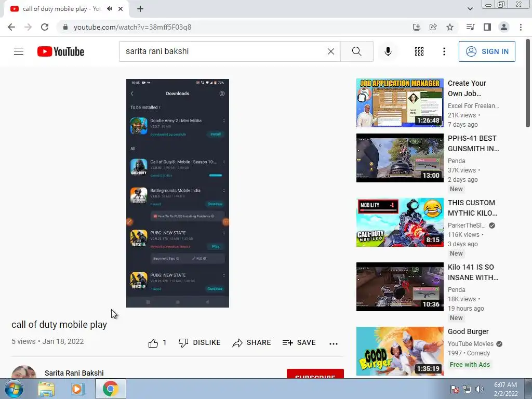Subscribe to Sarita Rani Bakshi channel
Viewport: 532px width, 399px height.
click(x=315, y=374)
